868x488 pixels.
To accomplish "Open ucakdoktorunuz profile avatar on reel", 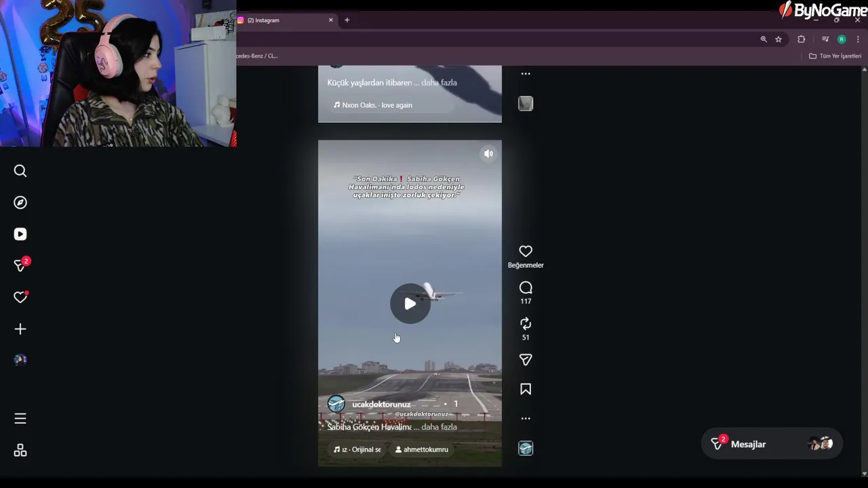I will pos(336,404).
